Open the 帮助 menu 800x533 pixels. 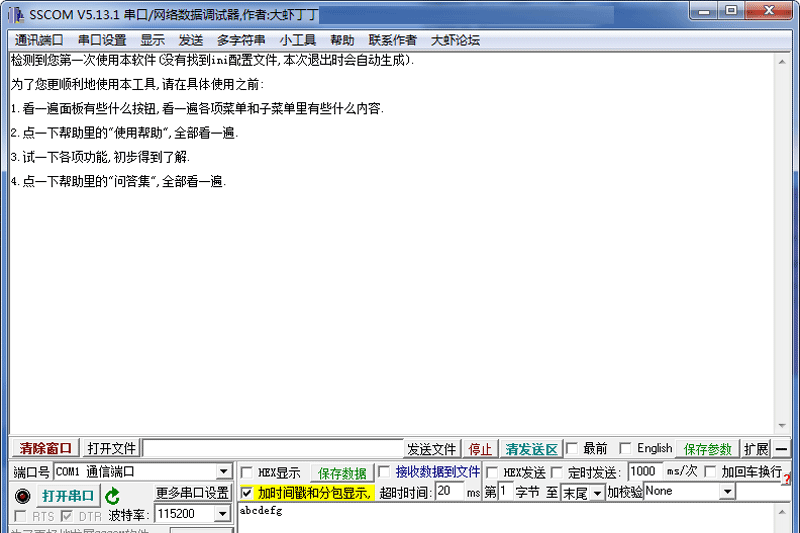click(x=342, y=40)
